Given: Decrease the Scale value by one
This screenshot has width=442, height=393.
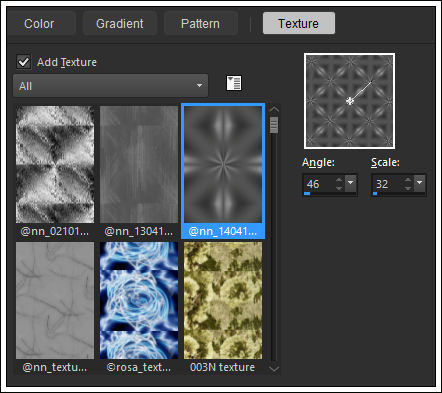Looking at the screenshot, I should 408,188.
